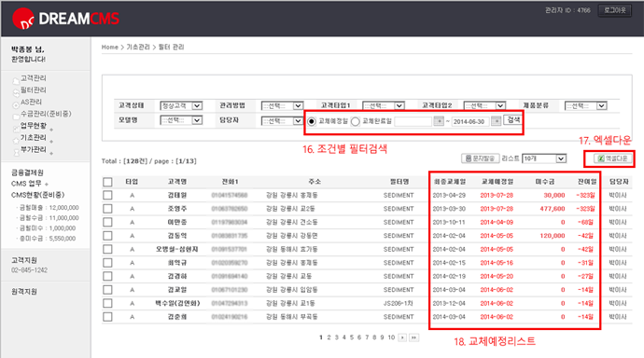
Task: Open the 제품분류 dropdown
Action: 586,105
